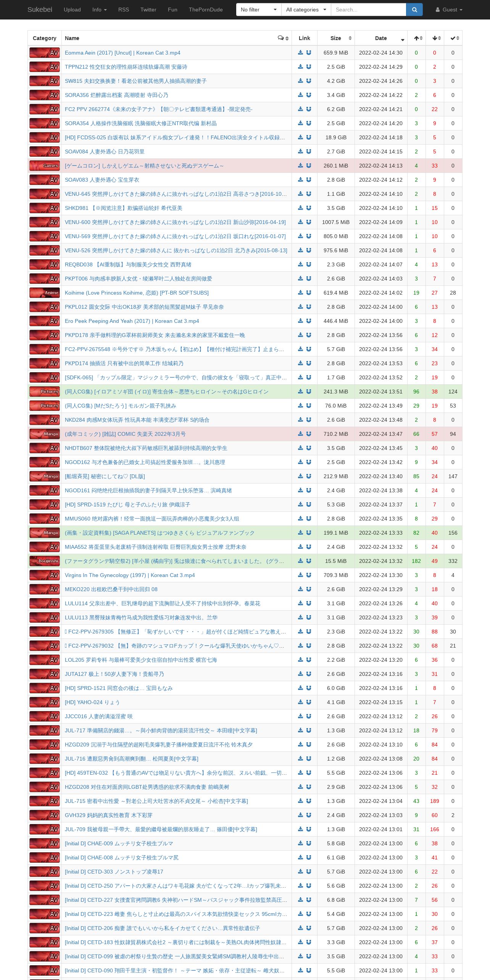Image resolution: width=490 pixels, height=980 pixels.
Task: Download torrent file for Koihime row
Action: point(301,293)
